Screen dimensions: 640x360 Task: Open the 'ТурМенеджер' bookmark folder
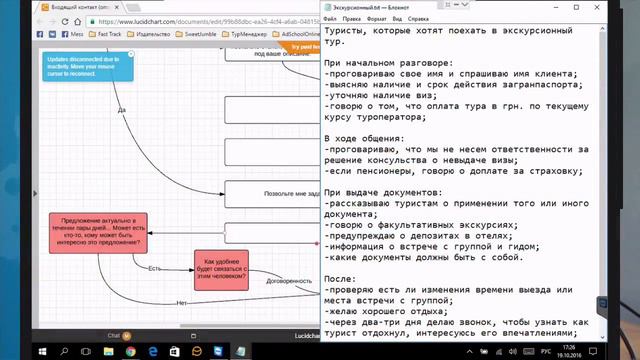[x=244, y=34]
